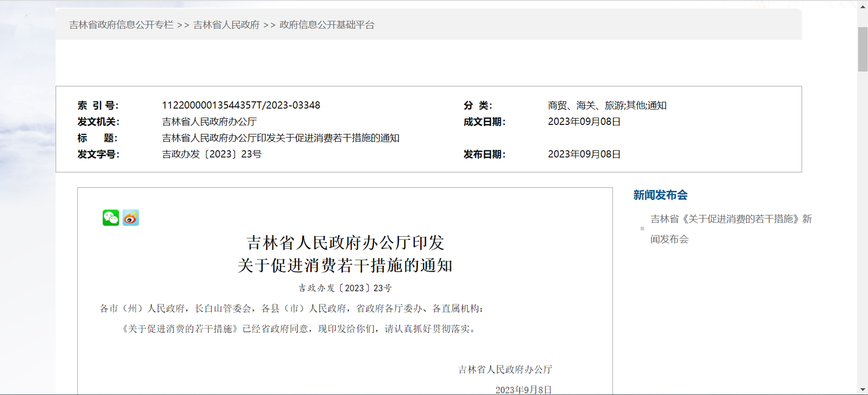Image resolution: width=868 pixels, height=395 pixels.
Task: Click the 标题 value in the info table
Action: 281,138
